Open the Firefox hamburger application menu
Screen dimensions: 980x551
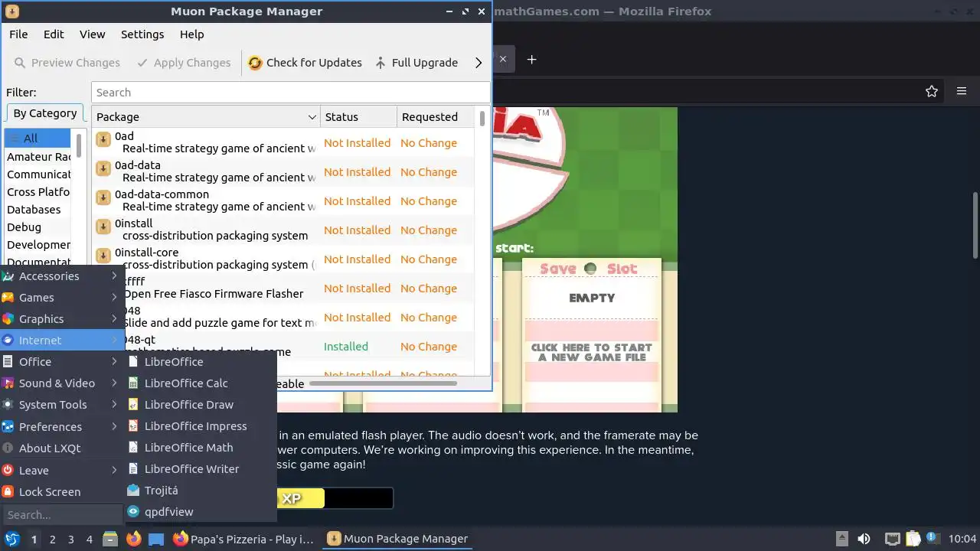click(962, 91)
